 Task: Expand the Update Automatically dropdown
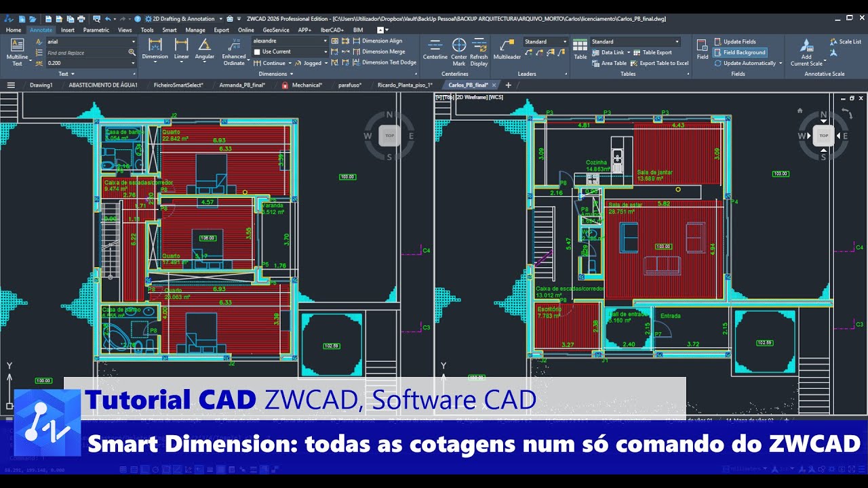[781, 63]
